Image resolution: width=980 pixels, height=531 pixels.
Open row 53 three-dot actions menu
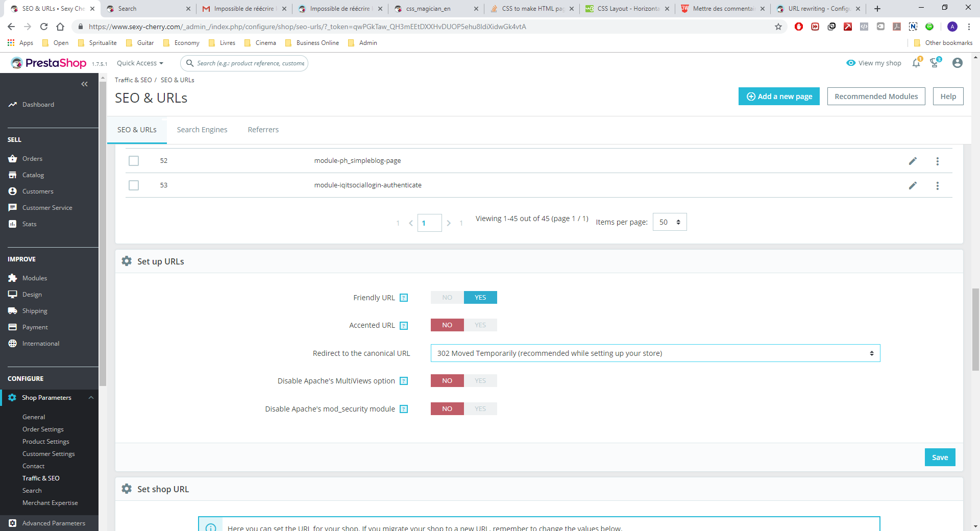point(937,185)
